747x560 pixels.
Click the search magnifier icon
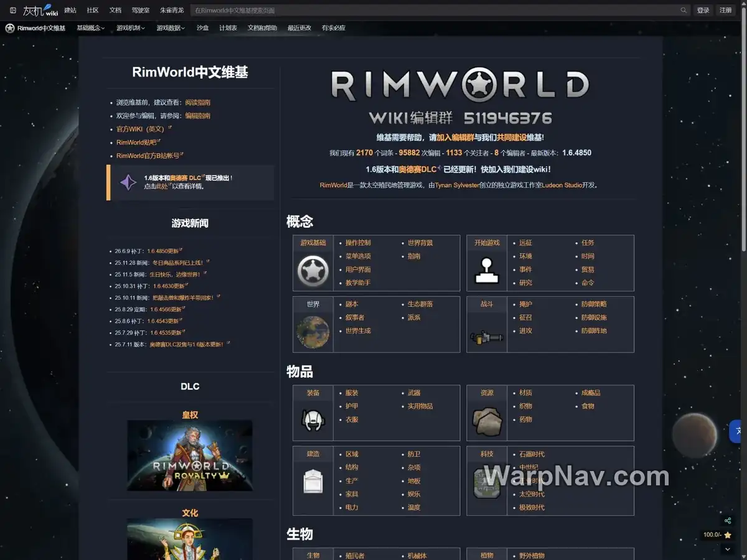pos(684,10)
